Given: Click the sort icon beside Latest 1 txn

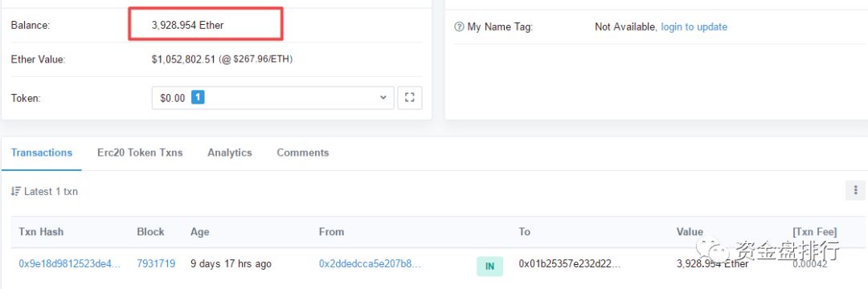Looking at the screenshot, I should coord(15,192).
